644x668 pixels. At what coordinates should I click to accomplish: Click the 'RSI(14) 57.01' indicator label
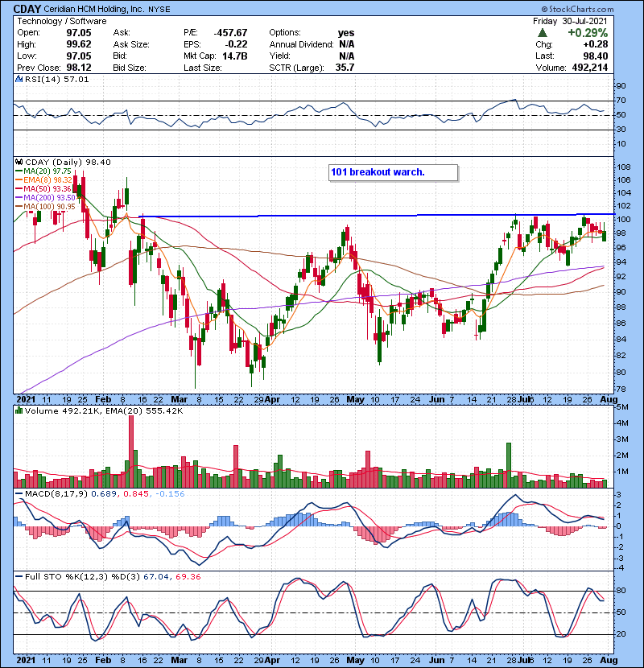pyautogui.click(x=57, y=79)
